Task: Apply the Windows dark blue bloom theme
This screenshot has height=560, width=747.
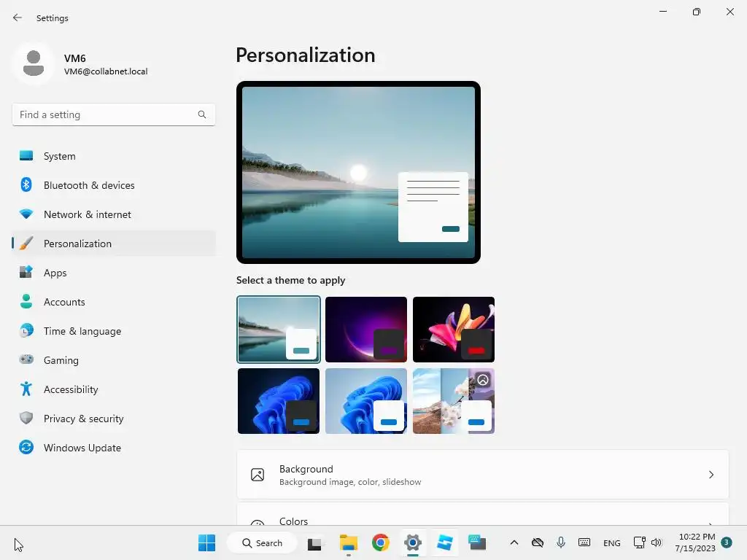Action: pos(279,401)
